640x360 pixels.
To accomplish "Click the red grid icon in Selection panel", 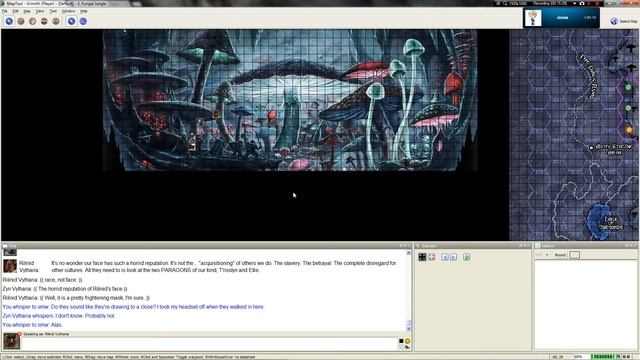I will (432, 257).
